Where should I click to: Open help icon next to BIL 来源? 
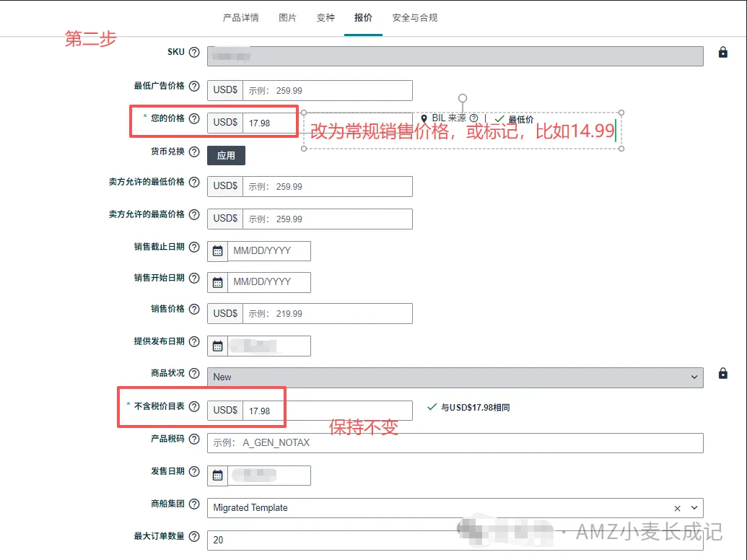click(x=473, y=118)
